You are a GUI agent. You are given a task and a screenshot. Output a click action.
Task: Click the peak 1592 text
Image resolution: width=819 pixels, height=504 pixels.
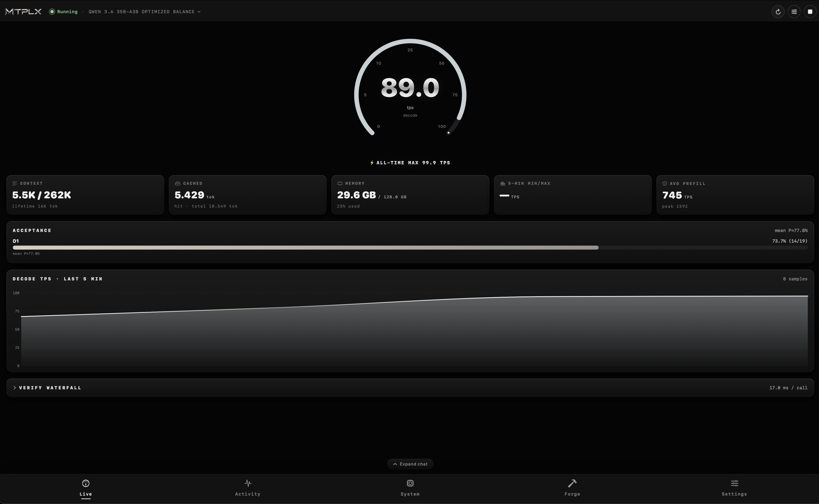675,207
